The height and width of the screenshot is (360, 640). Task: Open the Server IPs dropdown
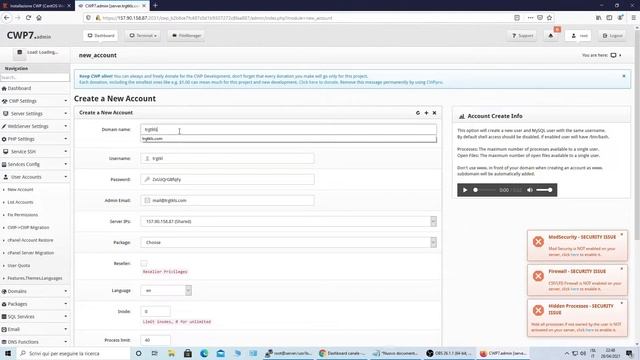tap(288, 221)
